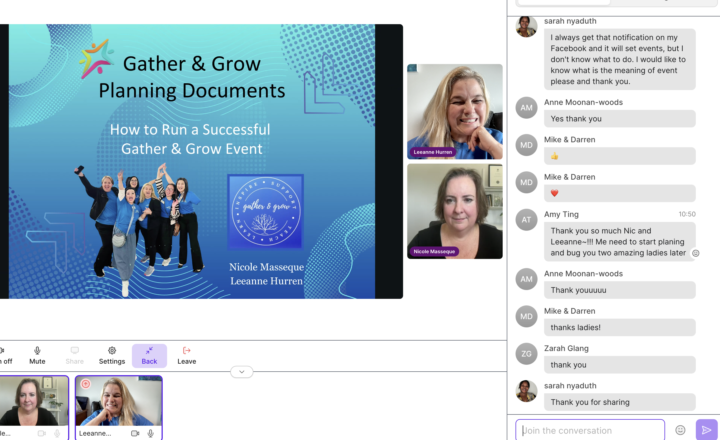Viewport: 720px width, 440px height.
Task: React to Amy Ting's message with smiley
Action: coord(696,253)
